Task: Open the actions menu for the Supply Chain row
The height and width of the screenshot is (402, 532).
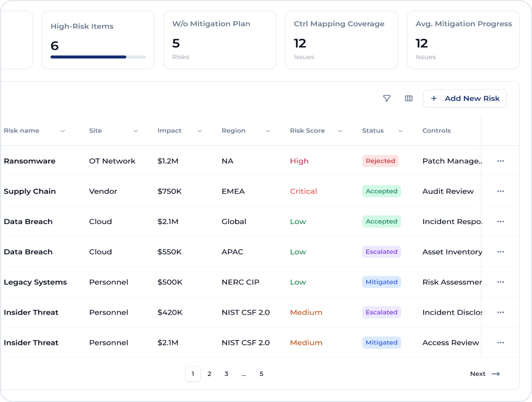Action: pyautogui.click(x=500, y=191)
